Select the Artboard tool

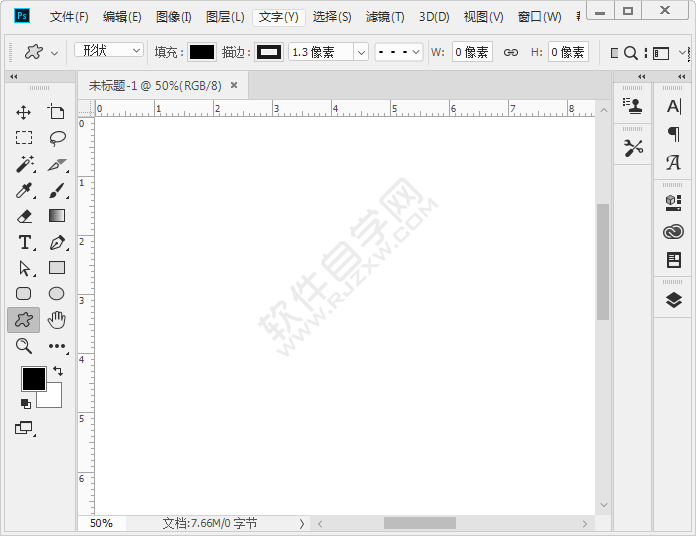56,112
